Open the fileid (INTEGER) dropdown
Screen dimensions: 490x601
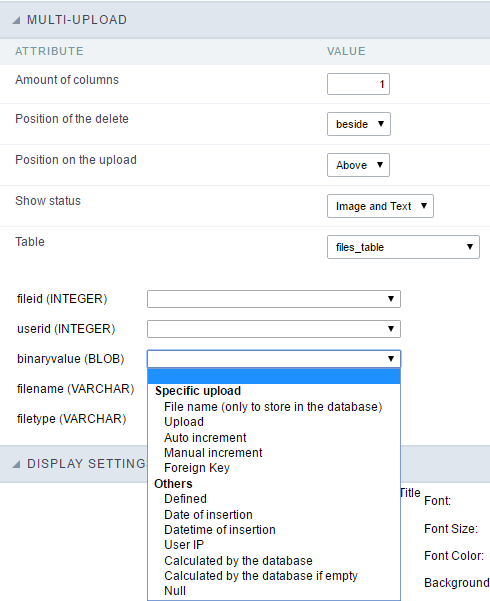click(274, 299)
